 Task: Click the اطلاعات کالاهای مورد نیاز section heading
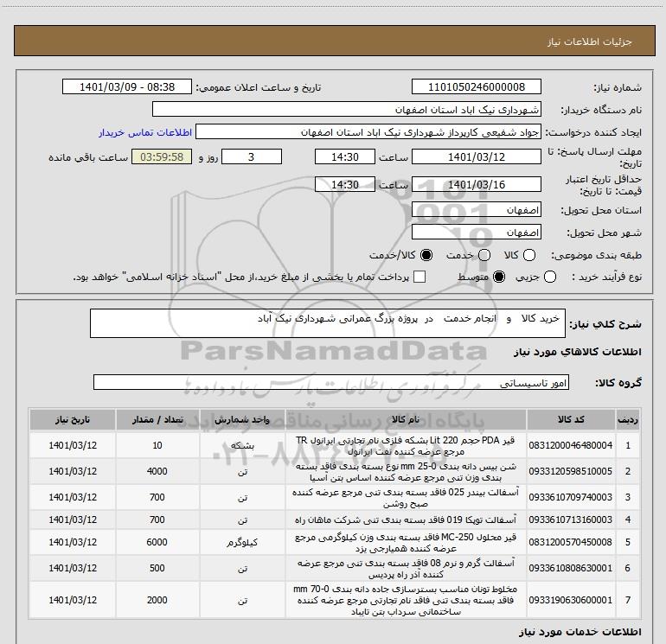point(577,352)
